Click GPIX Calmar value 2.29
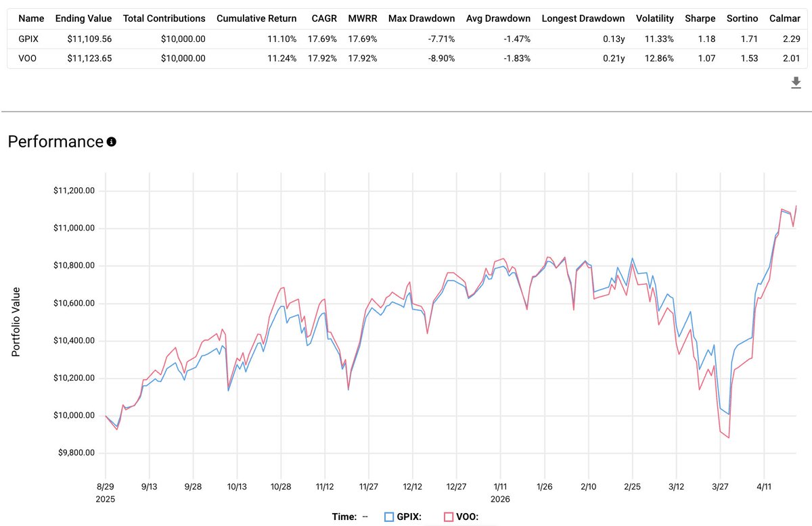This screenshot has width=812, height=526. pos(792,39)
